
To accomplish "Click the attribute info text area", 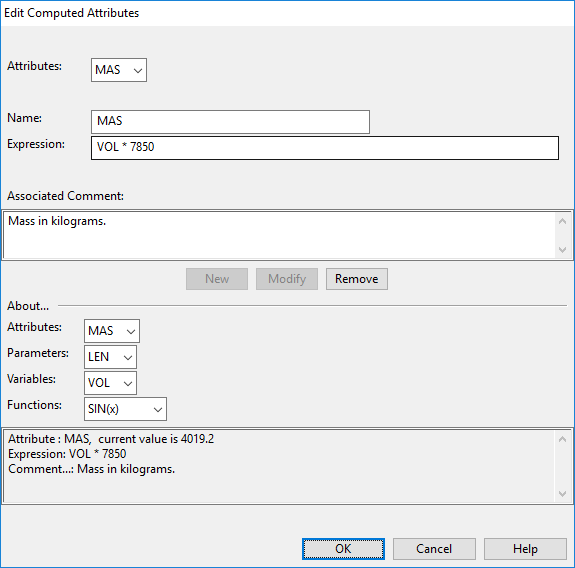I will tap(280, 466).
